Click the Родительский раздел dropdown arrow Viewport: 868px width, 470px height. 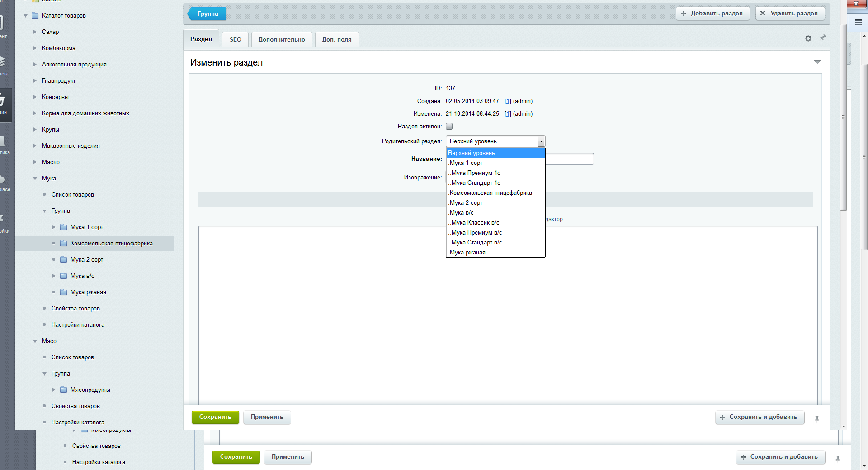pyautogui.click(x=541, y=141)
